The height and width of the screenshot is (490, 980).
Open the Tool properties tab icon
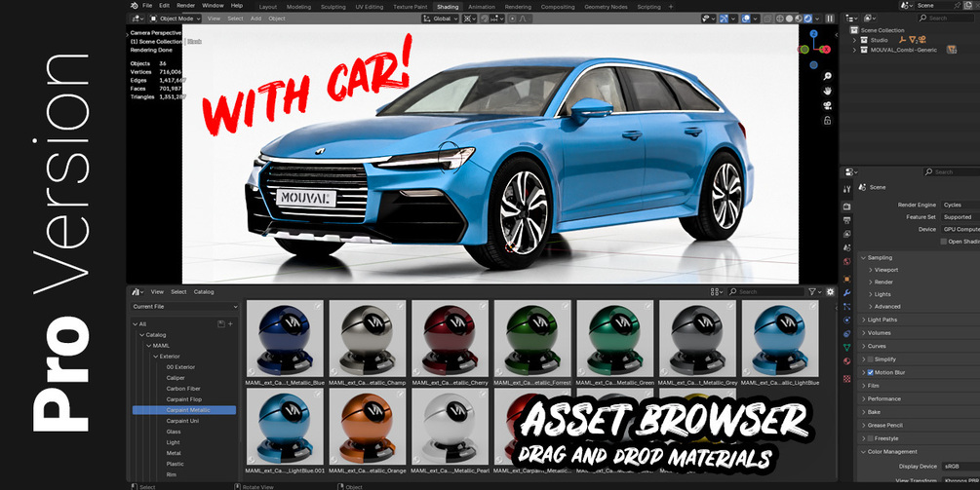pyautogui.click(x=846, y=189)
